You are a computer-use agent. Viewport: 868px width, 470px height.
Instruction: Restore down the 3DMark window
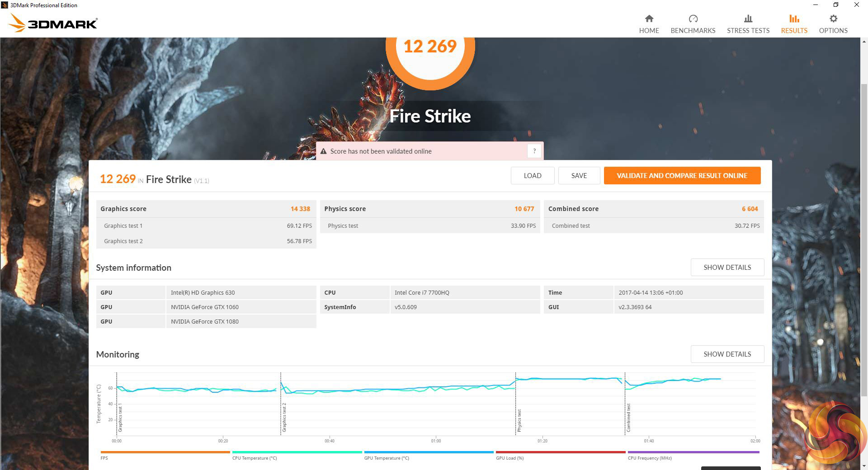click(x=836, y=5)
